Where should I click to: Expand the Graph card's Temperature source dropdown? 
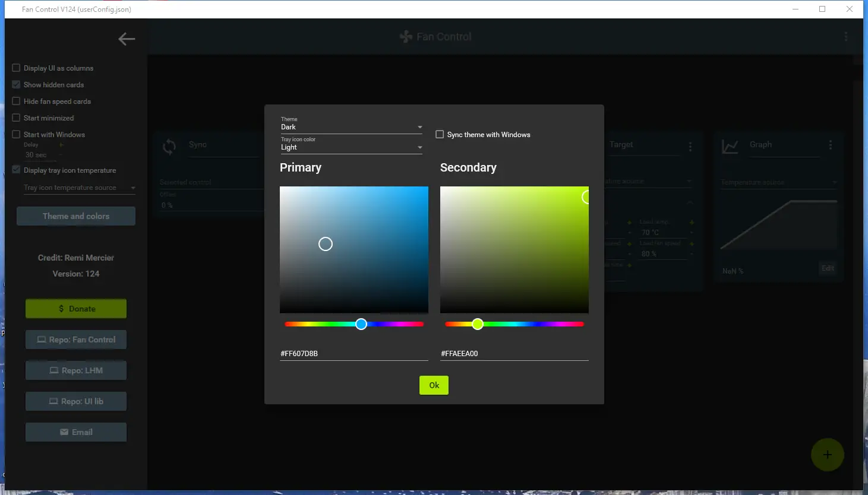(x=779, y=182)
